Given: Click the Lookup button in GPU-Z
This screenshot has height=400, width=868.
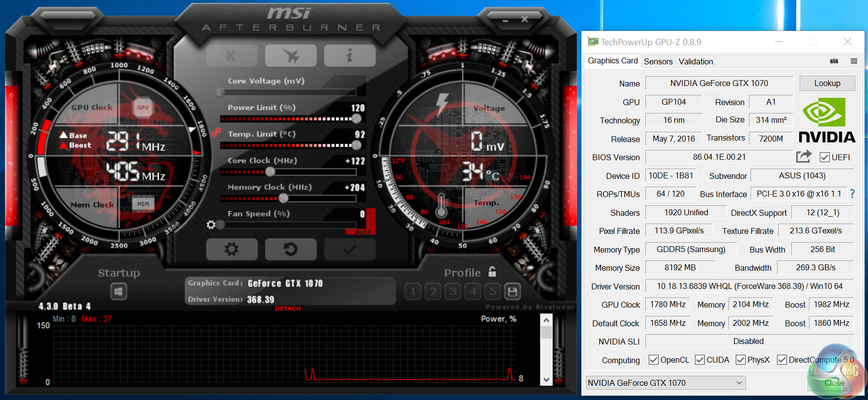Looking at the screenshot, I should tap(827, 83).
